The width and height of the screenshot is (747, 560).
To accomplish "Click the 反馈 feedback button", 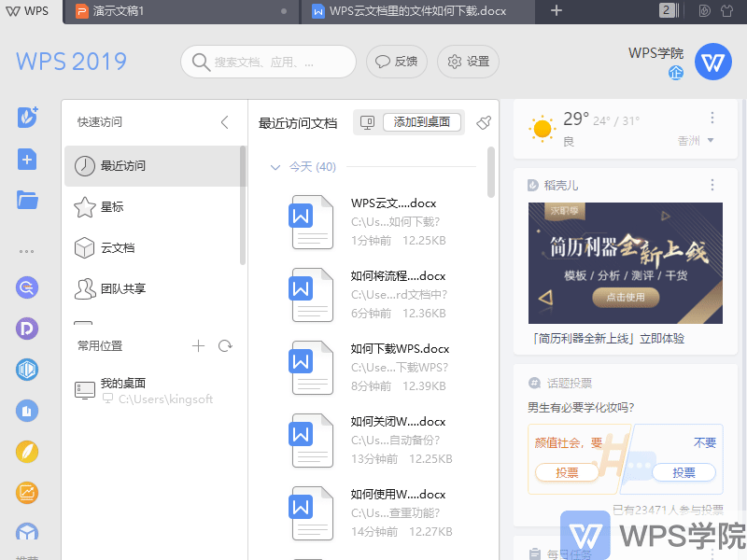I will [396, 62].
